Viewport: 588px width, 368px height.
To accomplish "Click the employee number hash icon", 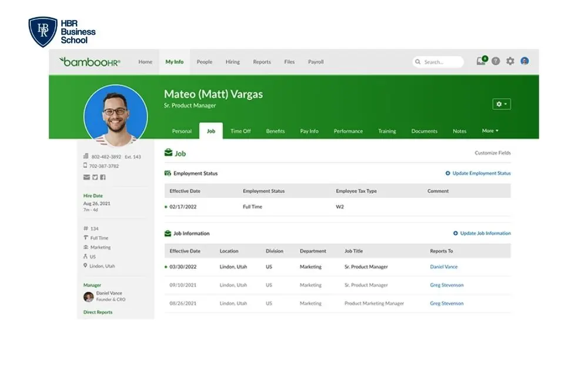I will [85, 228].
